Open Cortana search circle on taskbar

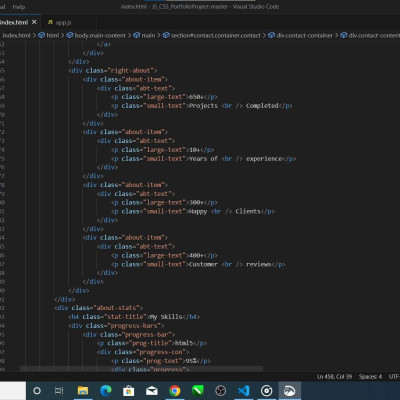37,391
